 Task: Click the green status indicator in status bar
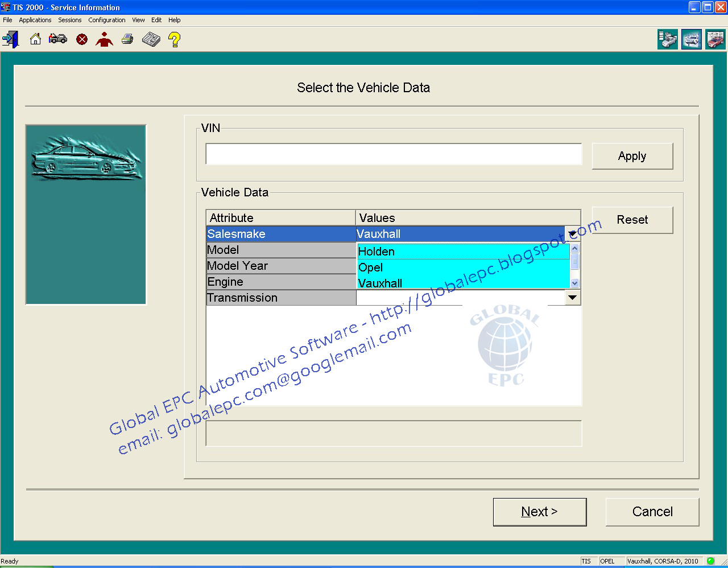[x=710, y=561]
